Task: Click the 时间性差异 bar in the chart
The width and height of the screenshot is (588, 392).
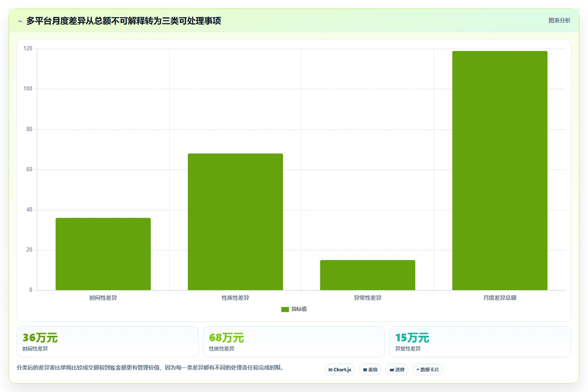Action: pos(103,254)
